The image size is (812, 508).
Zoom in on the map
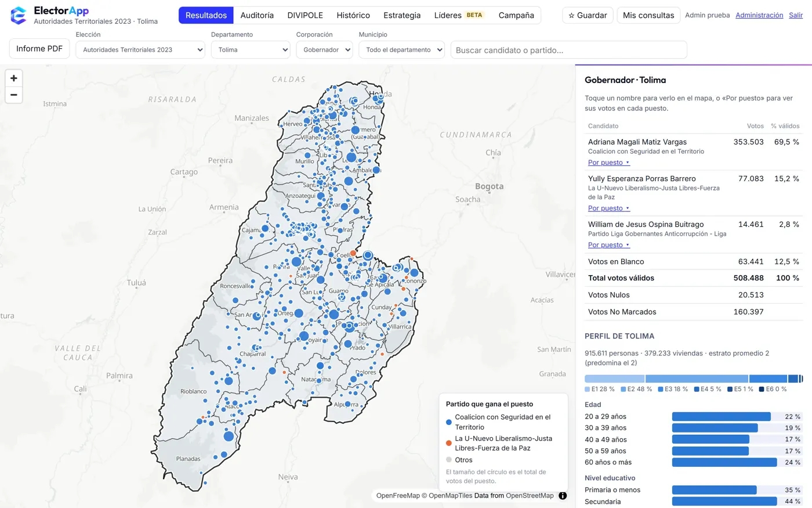[14, 78]
